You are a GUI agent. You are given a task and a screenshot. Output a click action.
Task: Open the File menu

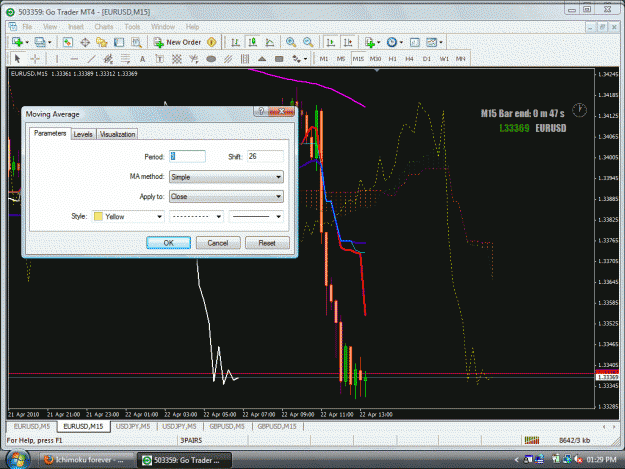27,27
